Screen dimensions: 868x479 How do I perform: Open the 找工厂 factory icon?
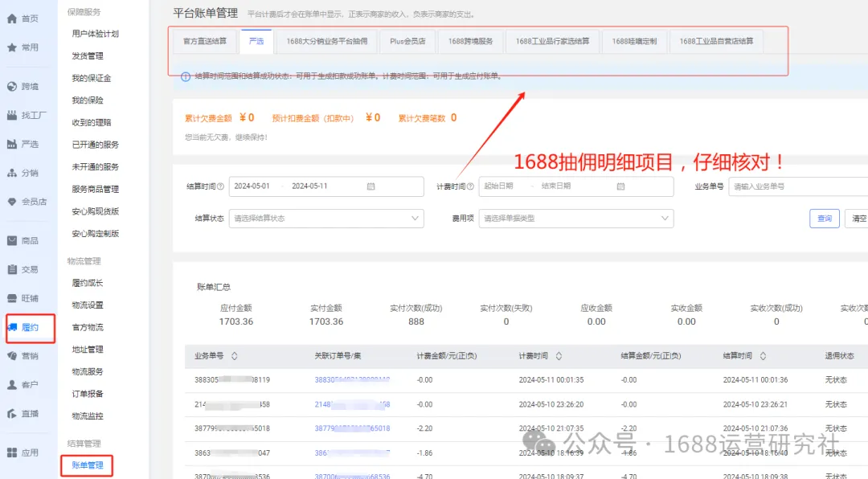(12, 115)
